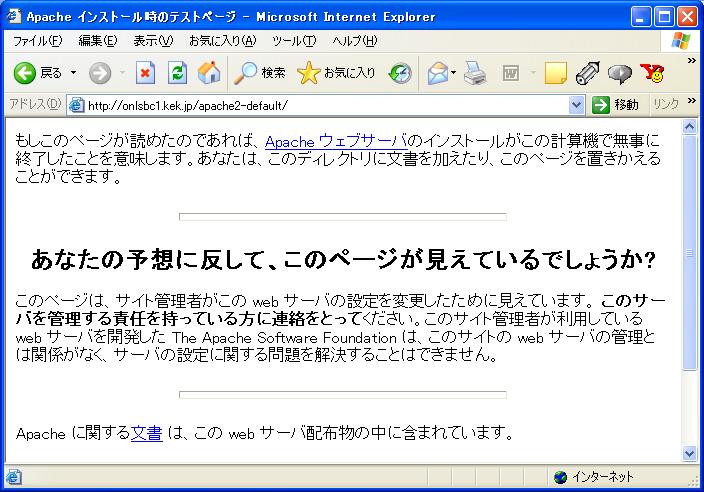Screen dimensions: 704x492
Task: Open the 表示(V) menu
Action: point(153,41)
